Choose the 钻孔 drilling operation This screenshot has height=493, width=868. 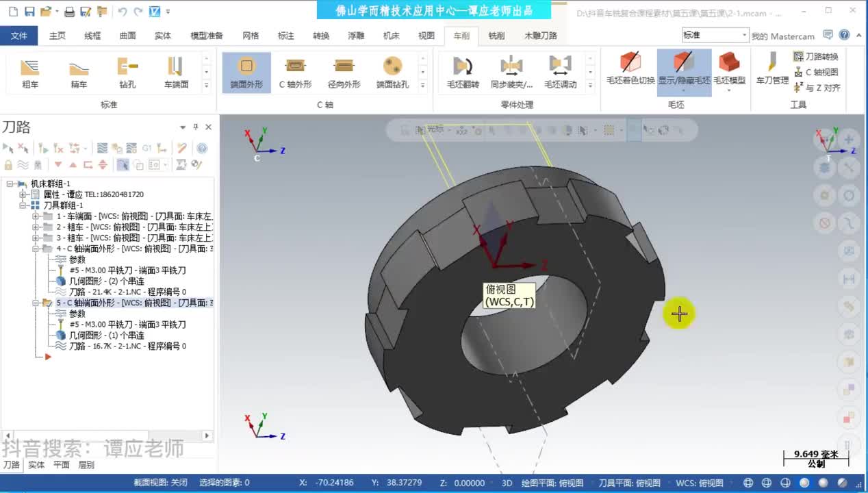click(128, 73)
